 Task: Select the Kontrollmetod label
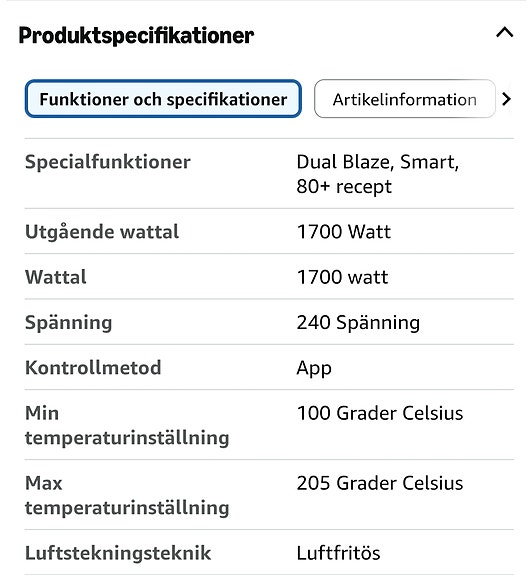tap(93, 367)
